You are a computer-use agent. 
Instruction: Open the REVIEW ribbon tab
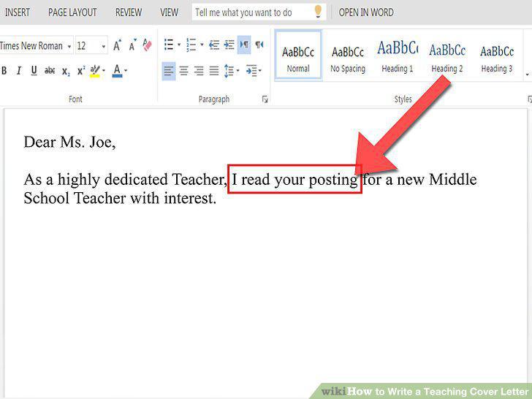pos(129,12)
